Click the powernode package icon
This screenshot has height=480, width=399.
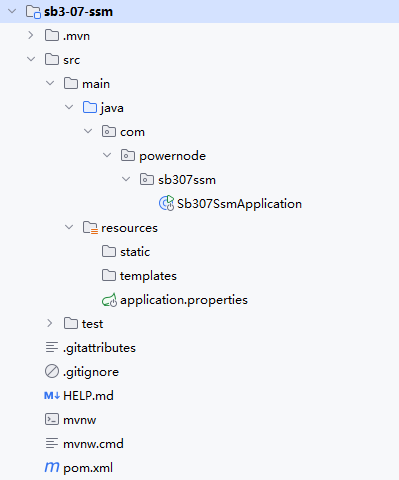[x=128, y=155]
